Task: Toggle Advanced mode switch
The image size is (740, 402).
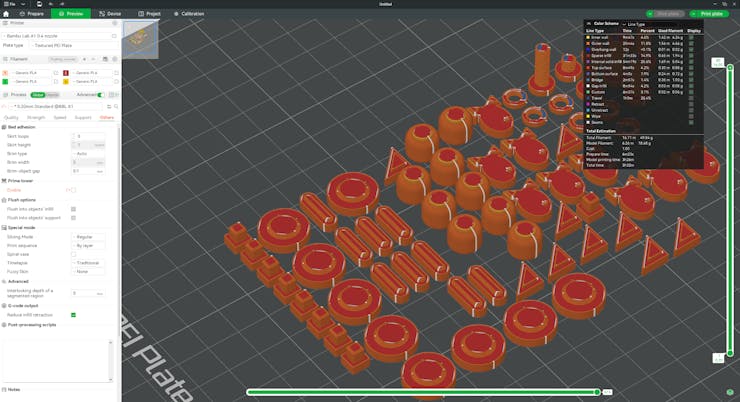Action: point(100,95)
